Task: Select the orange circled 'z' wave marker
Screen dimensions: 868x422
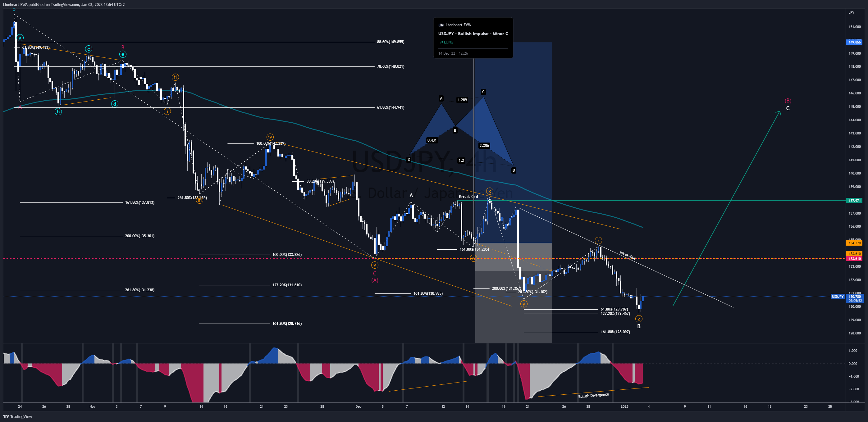Action: point(638,319)
